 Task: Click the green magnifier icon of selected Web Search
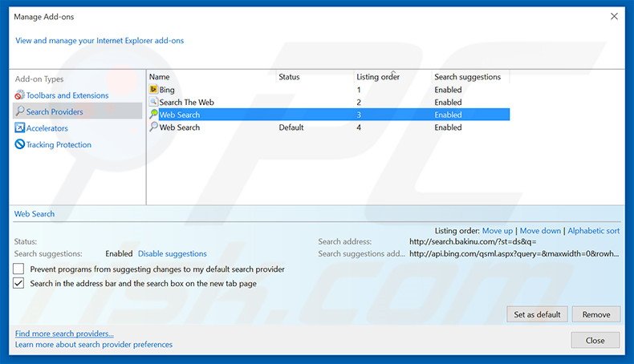(153, 115)
